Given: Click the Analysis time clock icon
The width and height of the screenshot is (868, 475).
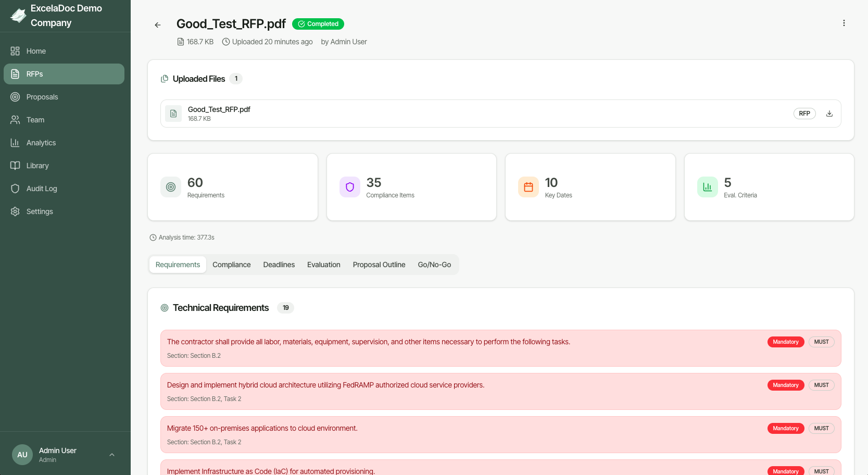Looking at the screenshot, I should pyautogui.click(x=153, y=238).
